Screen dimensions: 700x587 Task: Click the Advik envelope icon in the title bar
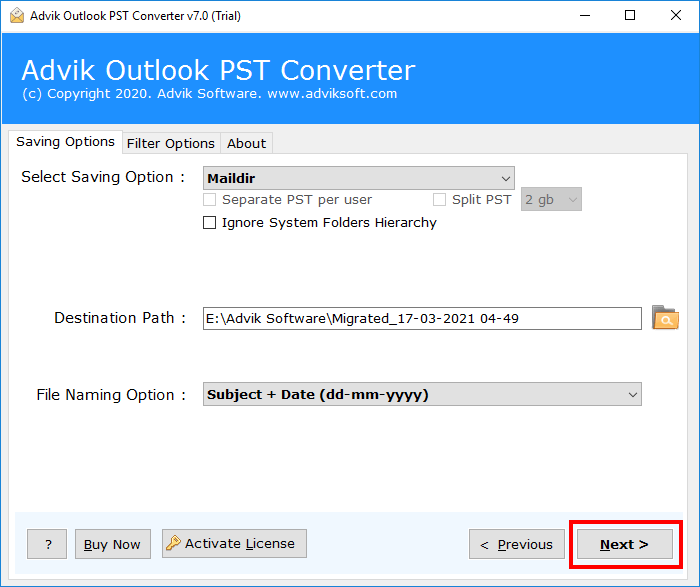point(17,16)
